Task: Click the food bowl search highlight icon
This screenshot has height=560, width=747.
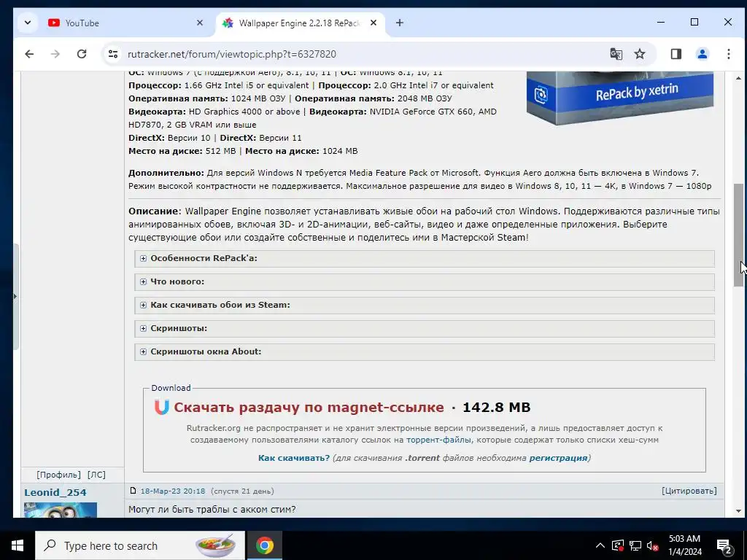Action: coord(215,545)
